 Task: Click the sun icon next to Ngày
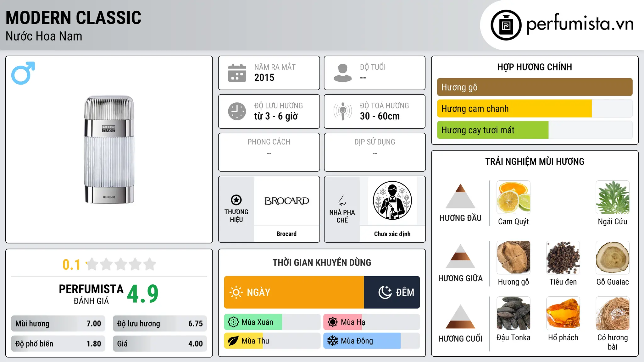pyautogui.click(x=236, y=292)
